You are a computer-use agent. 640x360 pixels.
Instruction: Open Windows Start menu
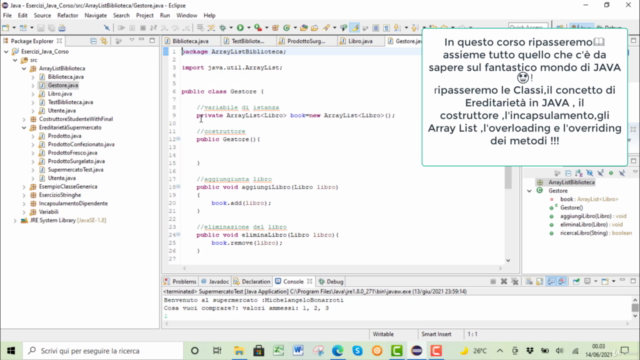pyautogui.click(x=11, y=351)
